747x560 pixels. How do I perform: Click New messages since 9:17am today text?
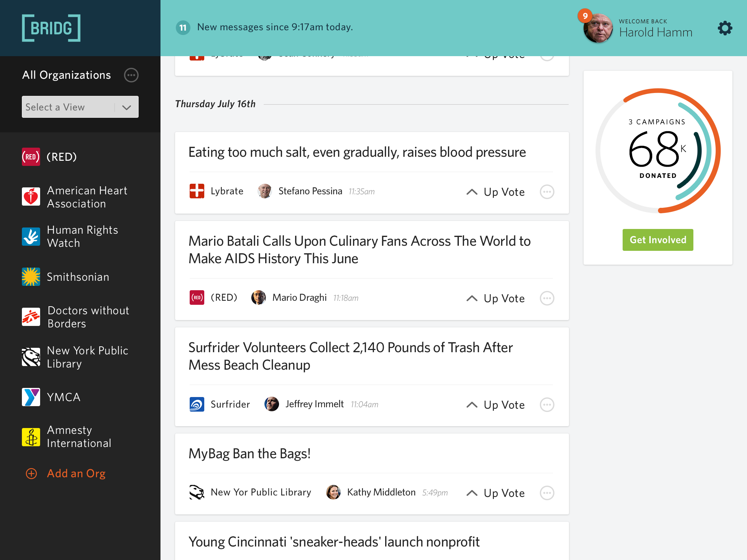[x=275, y=27]
